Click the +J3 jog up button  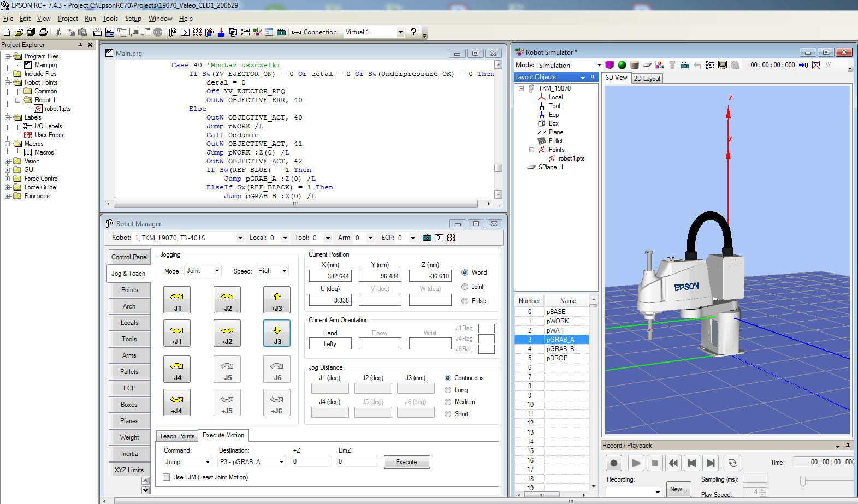[x=277, y=300]
